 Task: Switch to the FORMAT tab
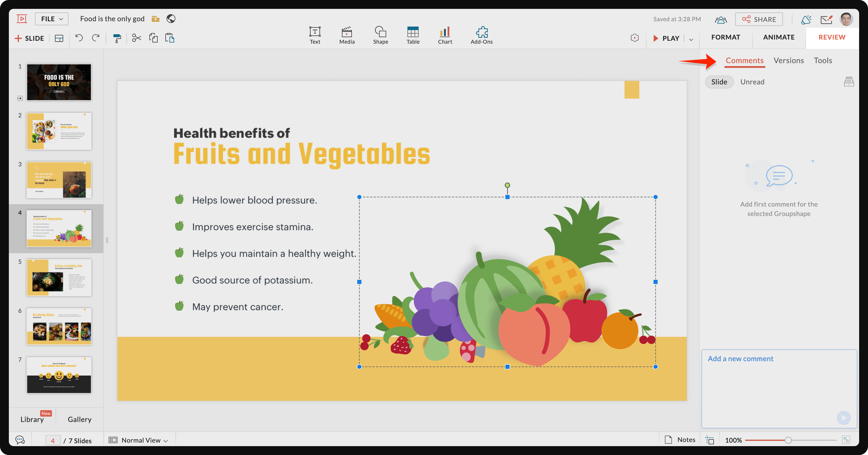pyautogui.click(x=726, y=37)
